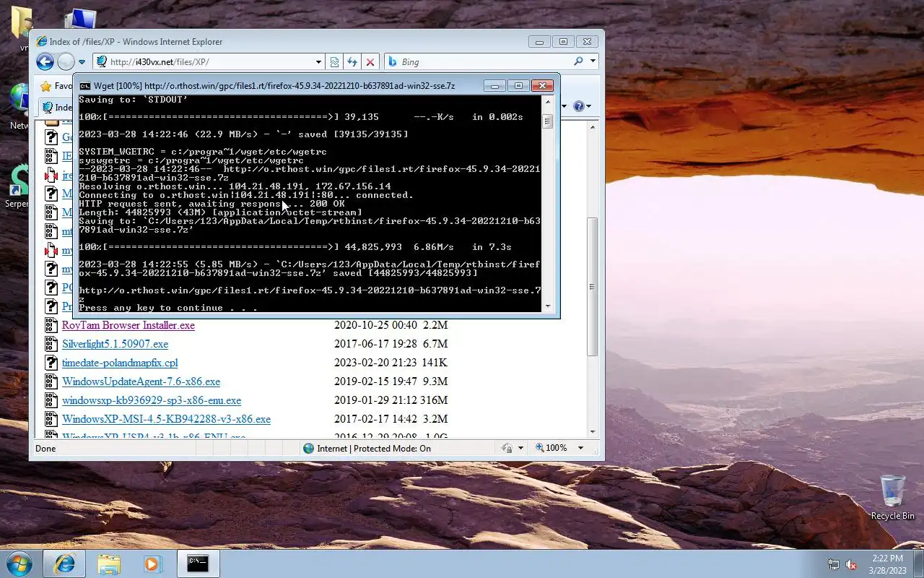Click the Forward arrow in Internet Explorer
This screenshot has width=924, height=578.
[66, 62]
